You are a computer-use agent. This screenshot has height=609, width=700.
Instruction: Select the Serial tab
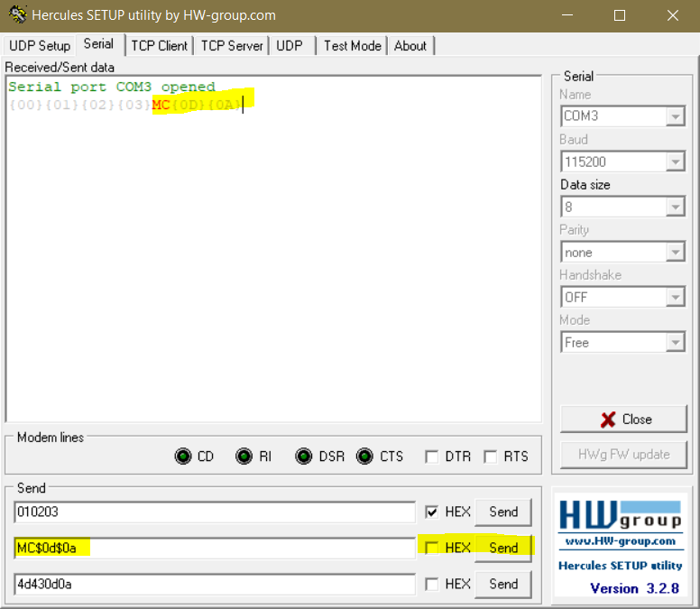pyautogui.click(x=98, y=44)
